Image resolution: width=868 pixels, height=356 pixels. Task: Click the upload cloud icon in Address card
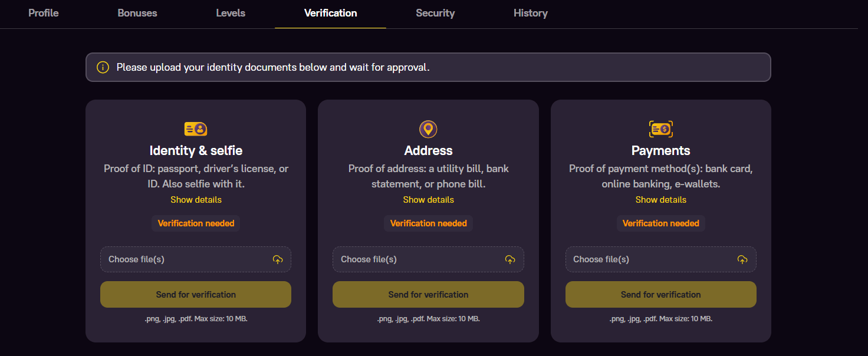tap(509, 259)
